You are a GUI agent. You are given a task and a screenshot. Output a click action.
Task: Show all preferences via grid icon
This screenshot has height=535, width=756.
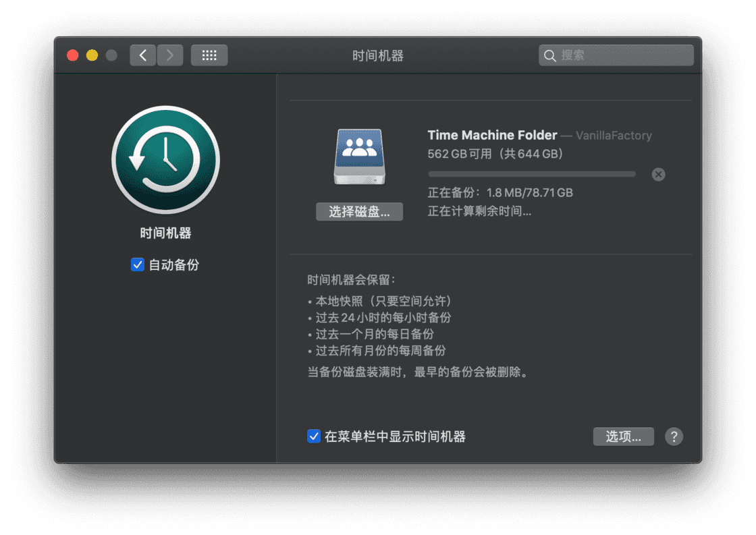click(x=209, y=55)
